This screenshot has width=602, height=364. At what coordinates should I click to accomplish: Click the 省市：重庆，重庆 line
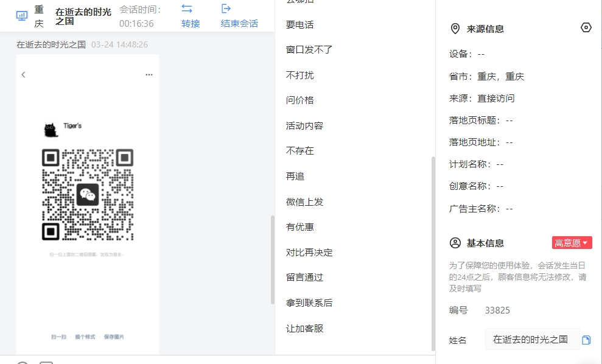tap(487, 77)
